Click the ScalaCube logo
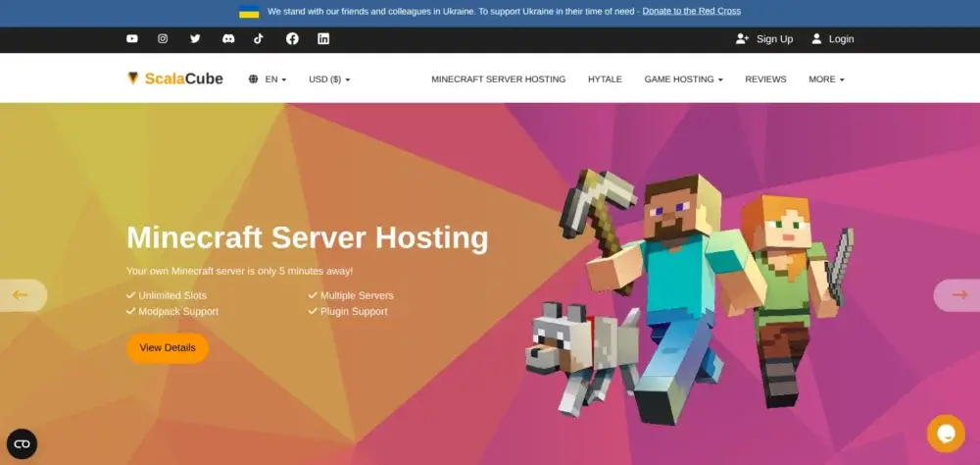The image size is (980, 465). pyautogui.click(x=175, y=78)
